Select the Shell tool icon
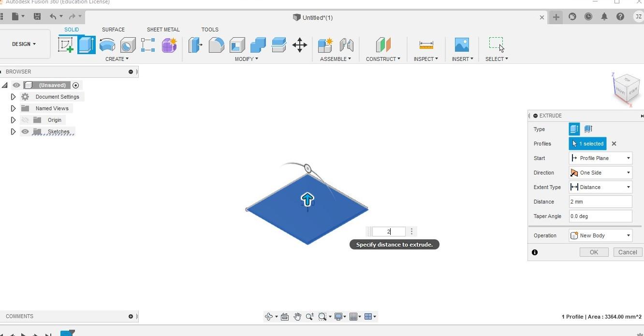Screen dimensions: 644x336 (x=237, y=45)
